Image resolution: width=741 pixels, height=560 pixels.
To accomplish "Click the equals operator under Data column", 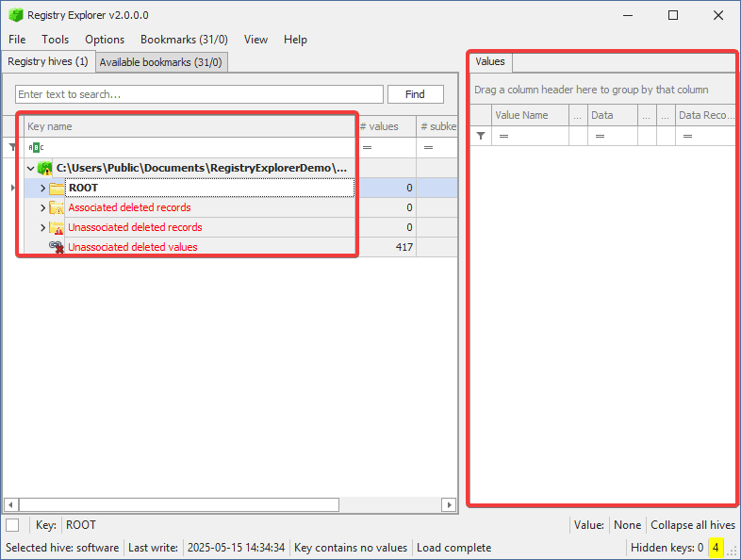I will point(601,136).
